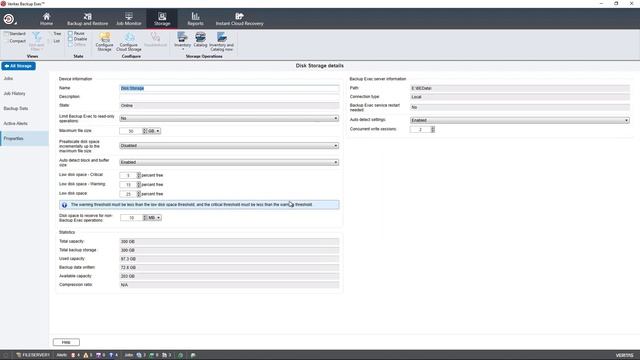Image resolution: width=640 pixels, height=360 pixels.
Task: Open the Maximum file size GB unit dropdown
Action: [154, 131]
